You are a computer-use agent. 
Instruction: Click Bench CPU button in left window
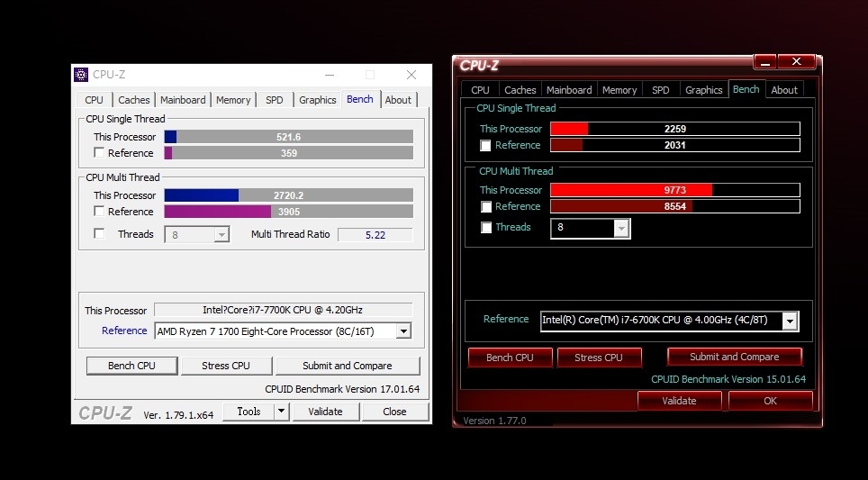[131, 366]
